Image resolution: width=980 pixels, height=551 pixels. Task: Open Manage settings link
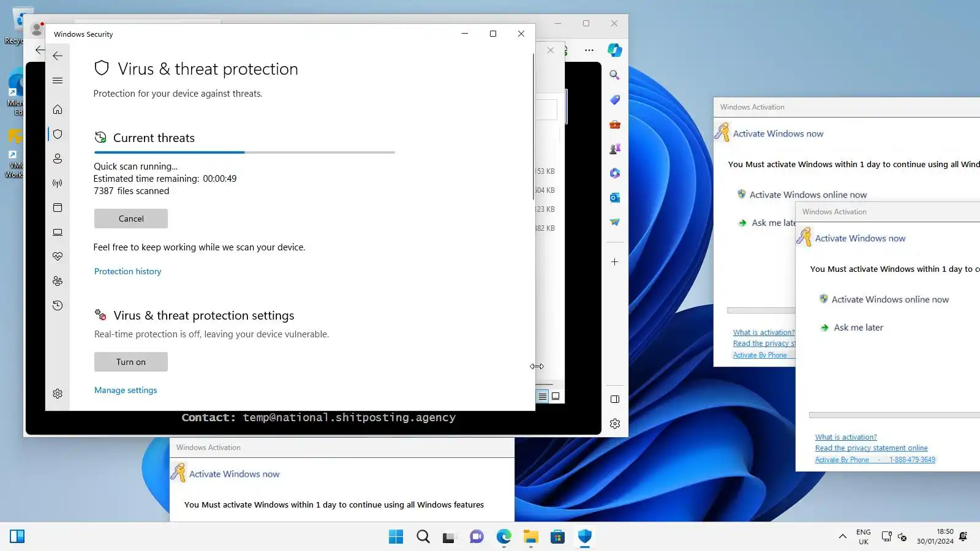[x=126, y=390]
